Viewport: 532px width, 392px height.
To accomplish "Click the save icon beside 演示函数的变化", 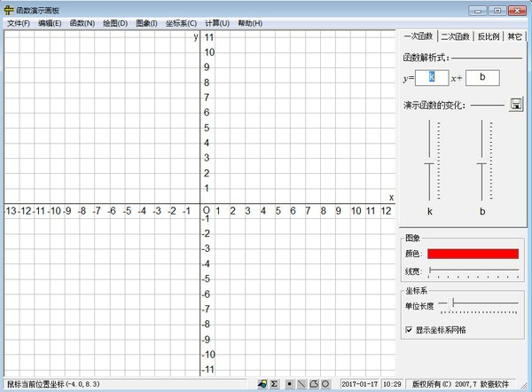I will (x=516, y=105).
